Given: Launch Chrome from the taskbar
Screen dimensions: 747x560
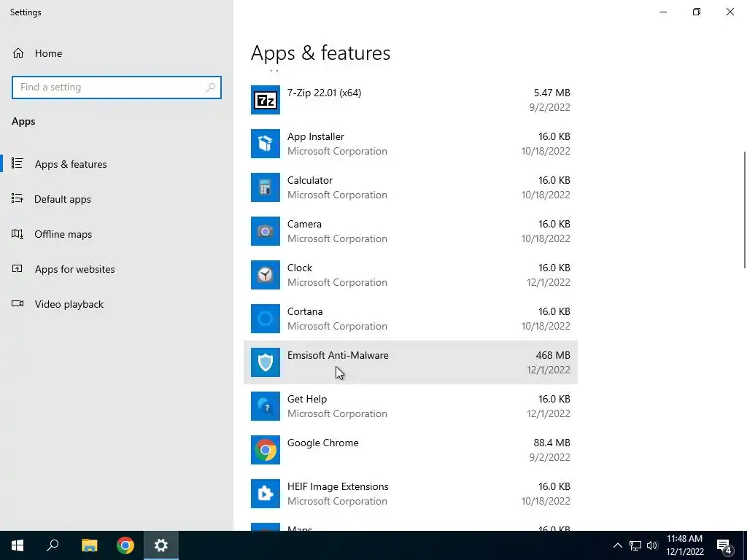Looking at the screenshot, I should 125,545.
